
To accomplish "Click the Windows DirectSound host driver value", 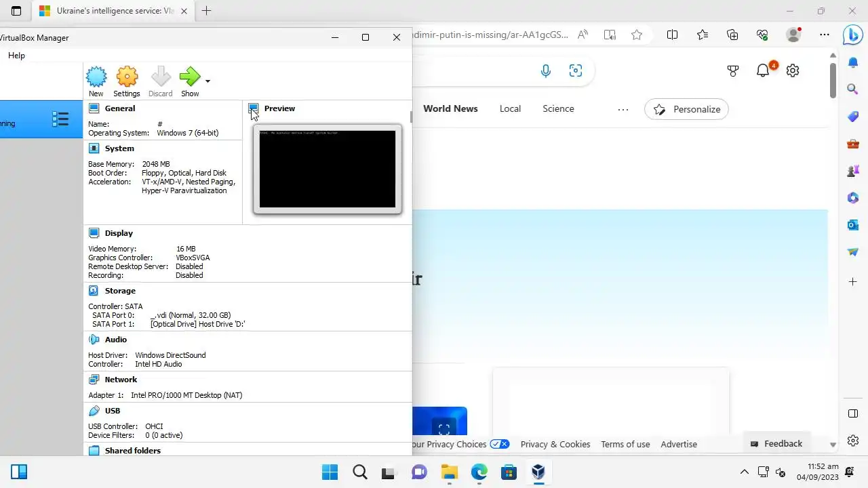I will 170,355.
